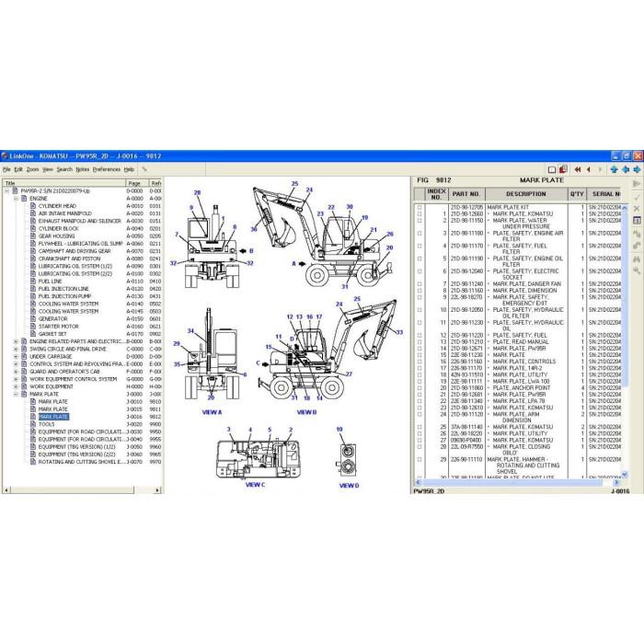
Task: Click the DESCRIPTION column header
Action: click(x=526, y=194)
